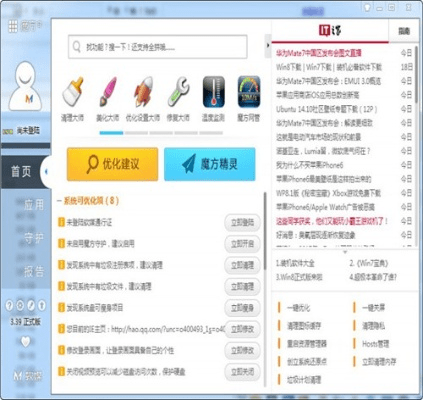Click the 立即登陆 button

click(x=242, y=222)
